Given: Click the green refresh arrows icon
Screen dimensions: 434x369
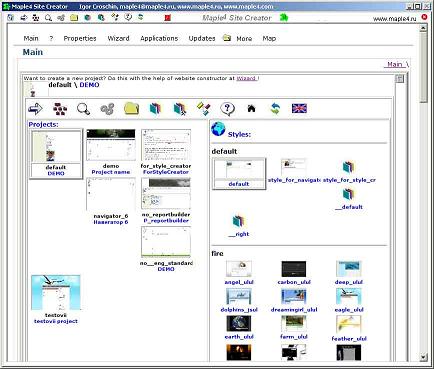Looking at the screenshot, I should (x=275, y=108).
